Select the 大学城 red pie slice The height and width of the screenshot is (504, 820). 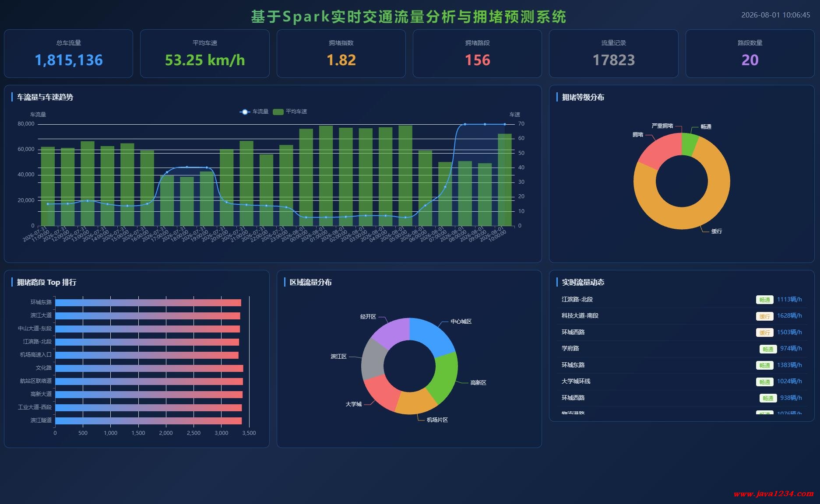(x=380, y=392)
